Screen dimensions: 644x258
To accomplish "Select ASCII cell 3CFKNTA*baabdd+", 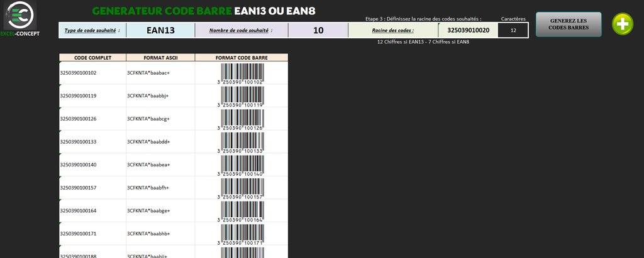I will tap(160, 142).
